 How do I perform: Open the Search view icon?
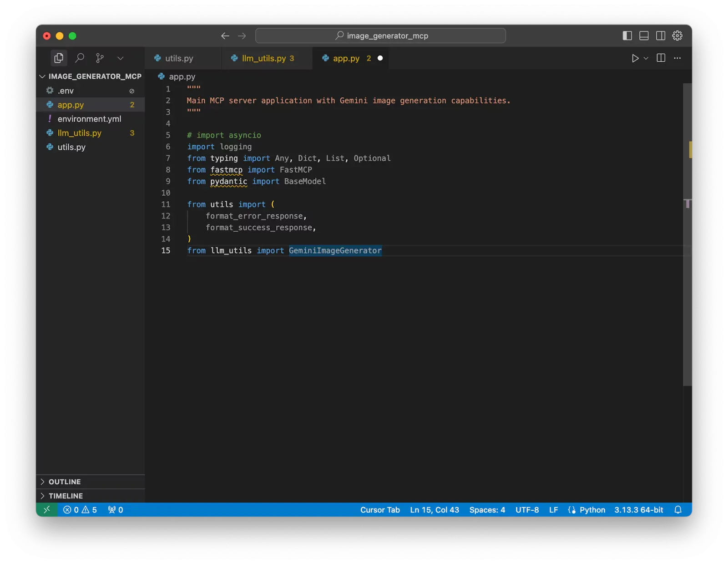click(80, 58)
